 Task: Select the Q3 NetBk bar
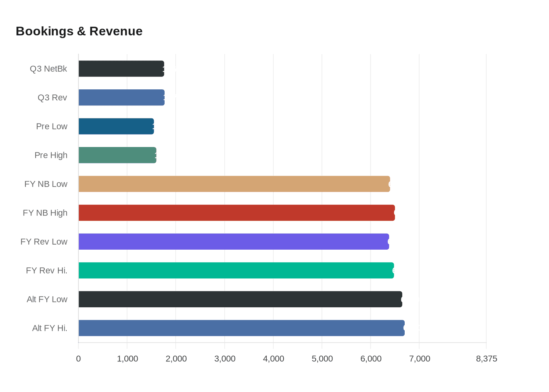(122, 68)
